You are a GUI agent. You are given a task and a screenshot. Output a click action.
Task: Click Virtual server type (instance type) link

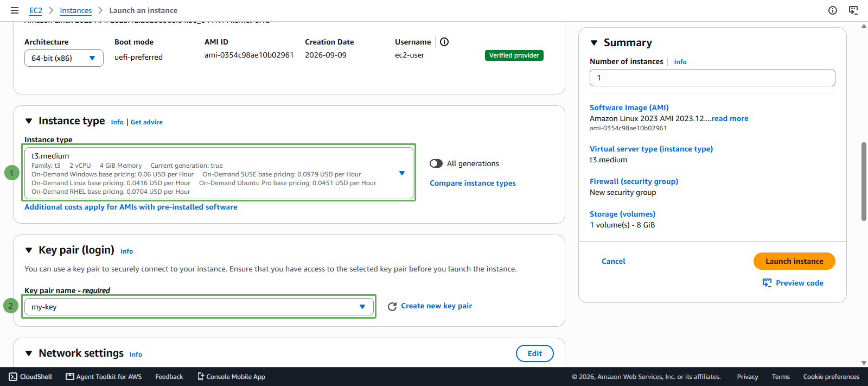click(651, 149)
